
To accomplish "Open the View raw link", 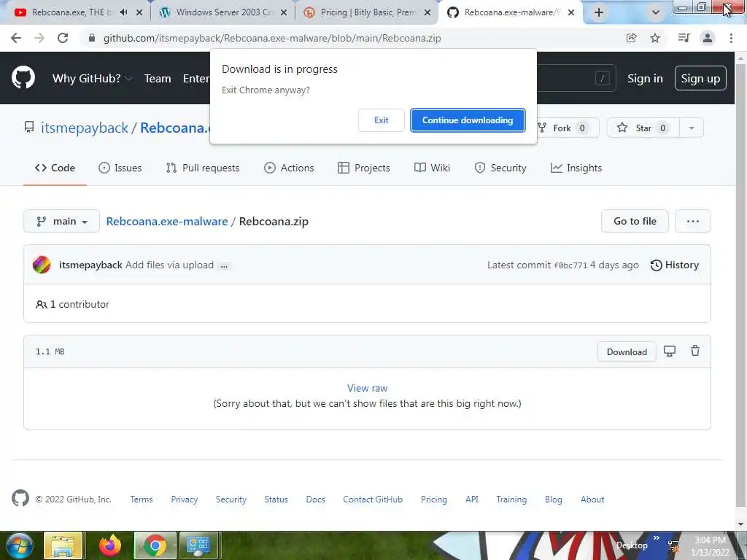I will (368, 388).
